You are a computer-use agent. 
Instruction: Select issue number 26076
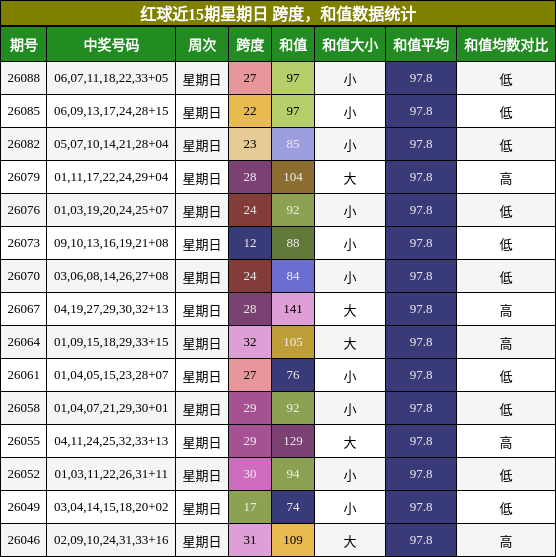23,210
